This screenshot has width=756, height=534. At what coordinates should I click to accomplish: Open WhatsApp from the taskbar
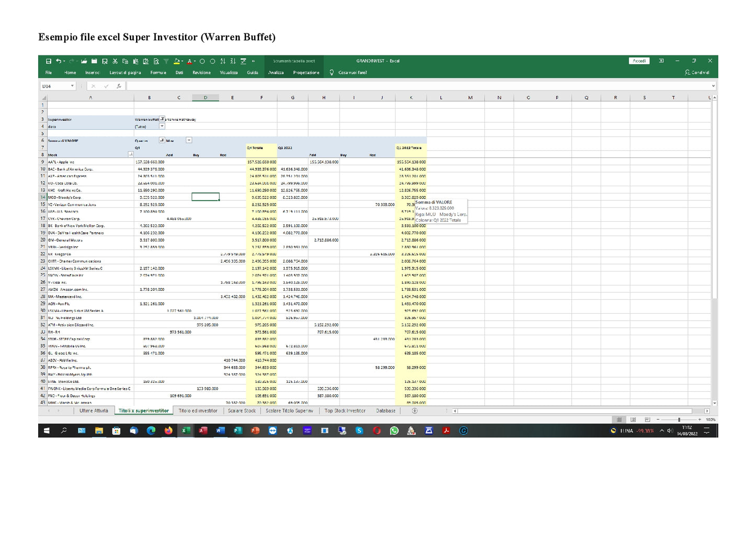click(394, 430)
